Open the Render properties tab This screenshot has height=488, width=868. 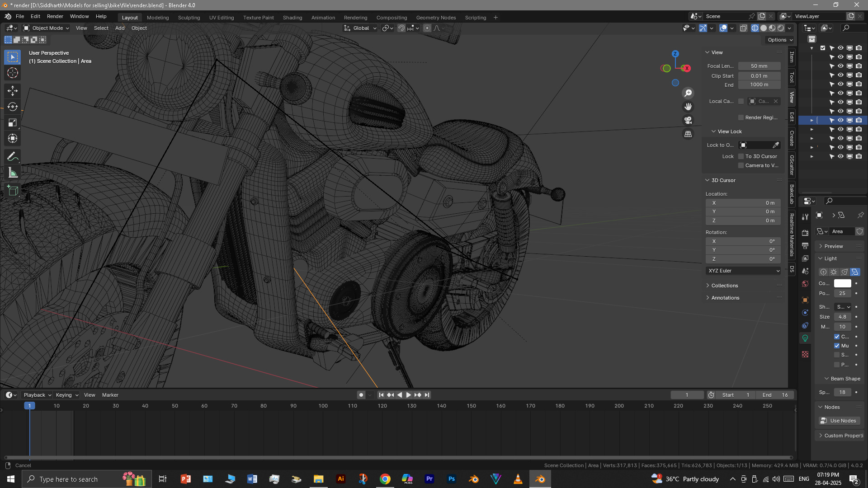click(805, 233)
